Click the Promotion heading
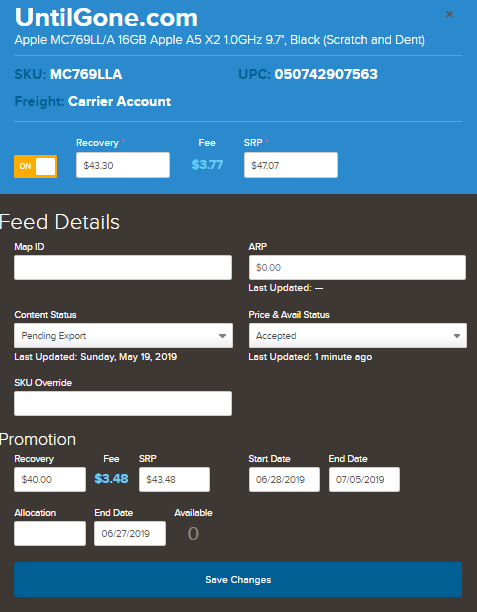 [38, 439]
